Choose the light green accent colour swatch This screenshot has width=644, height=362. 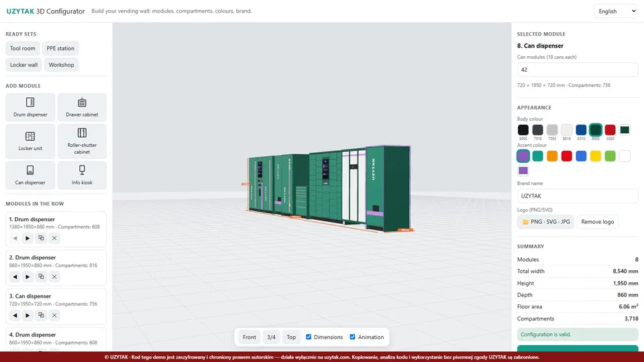click(610, 156)
